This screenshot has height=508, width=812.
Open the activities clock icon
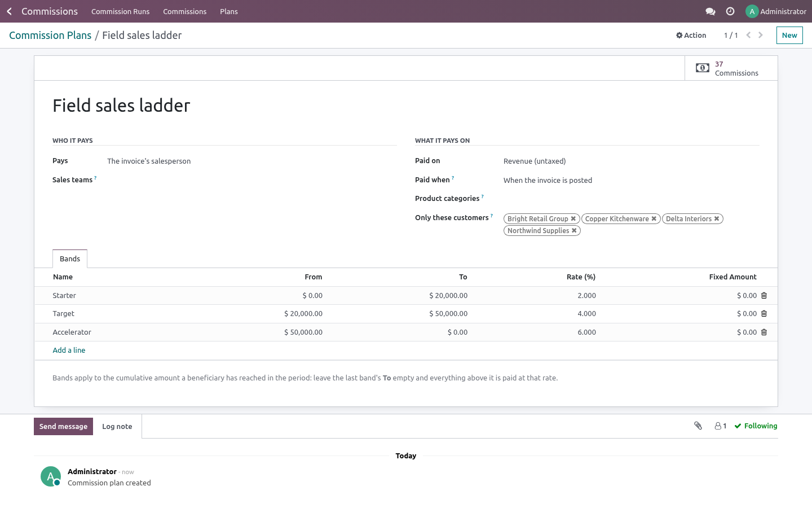[x=730, y=11]
